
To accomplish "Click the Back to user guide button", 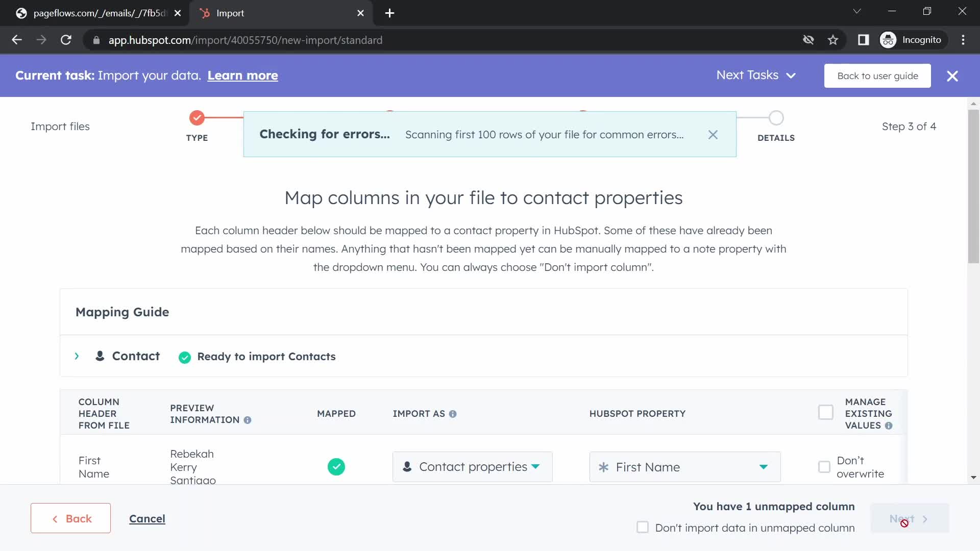I will (878, 76).
